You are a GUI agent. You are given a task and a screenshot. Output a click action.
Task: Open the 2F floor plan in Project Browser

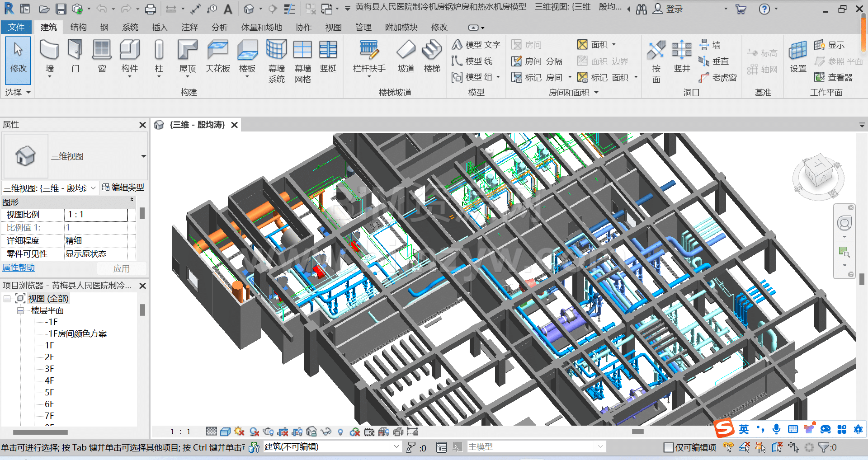[x=49, y=357]
